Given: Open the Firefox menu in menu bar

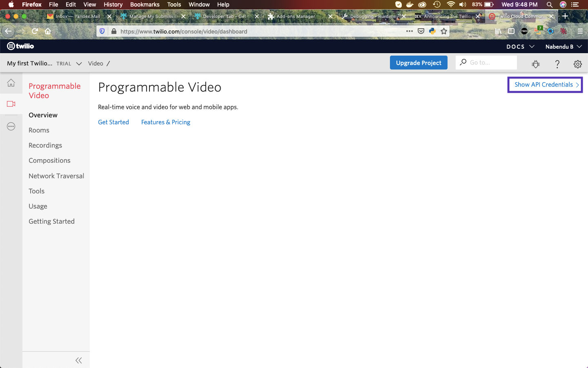Looking at the screenshot, I should [x=32, y=4].
